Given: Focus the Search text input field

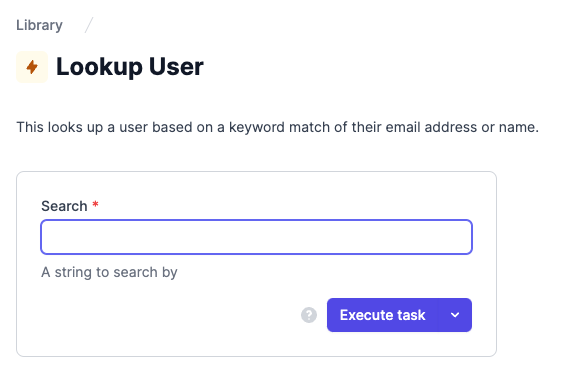Looking at the screenshot, I should pyautogui.click(x=256, y=237).
